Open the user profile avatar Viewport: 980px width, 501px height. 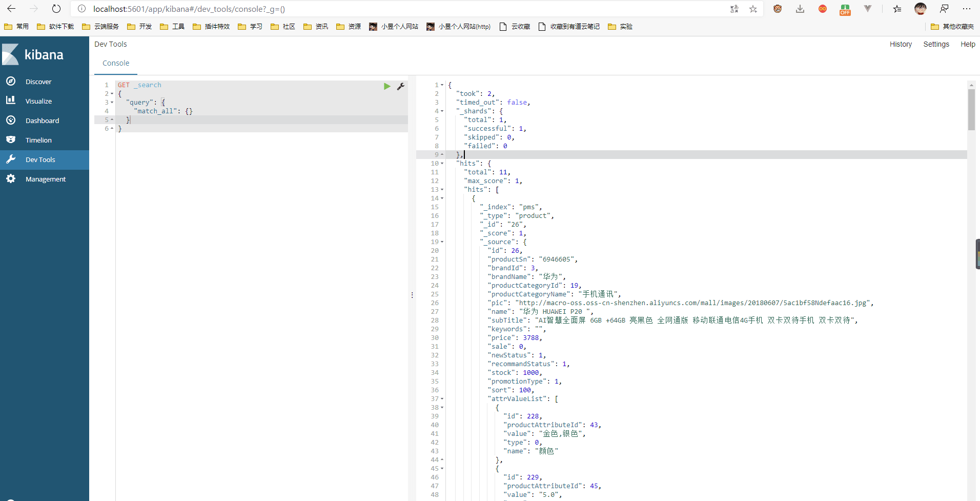tap(921, 9)
